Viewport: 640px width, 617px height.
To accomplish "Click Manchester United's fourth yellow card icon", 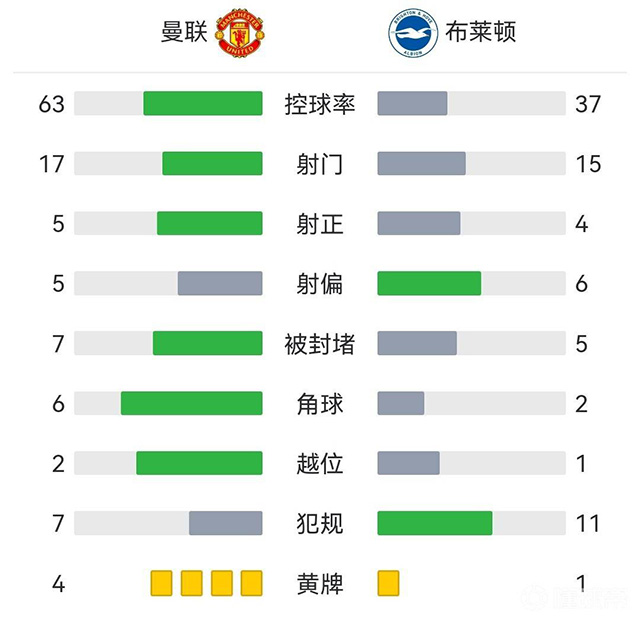I will pyautogui.click(x=251, y=583).
